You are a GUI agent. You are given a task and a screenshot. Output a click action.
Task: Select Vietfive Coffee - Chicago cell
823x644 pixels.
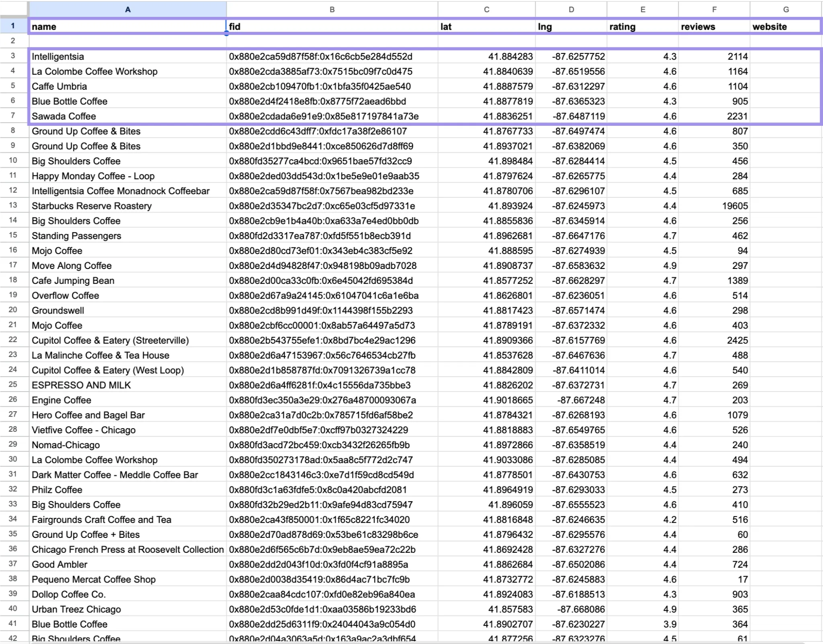[127, 430]
